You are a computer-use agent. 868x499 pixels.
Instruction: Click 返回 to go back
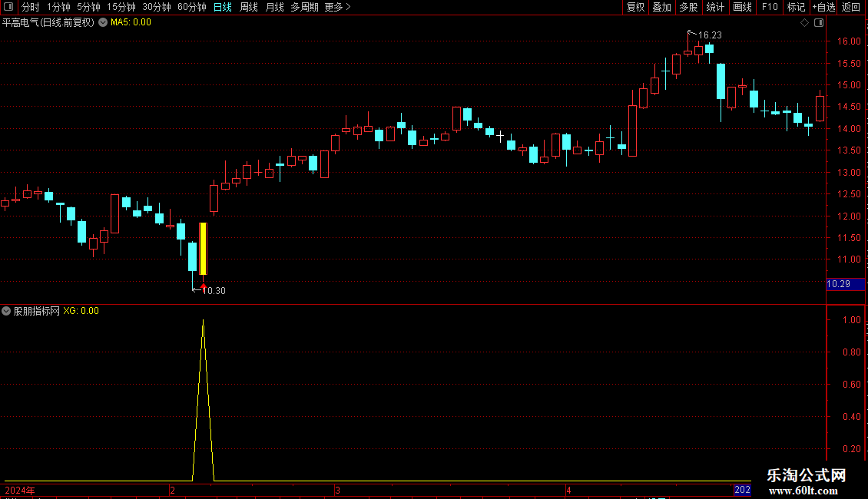850,7
